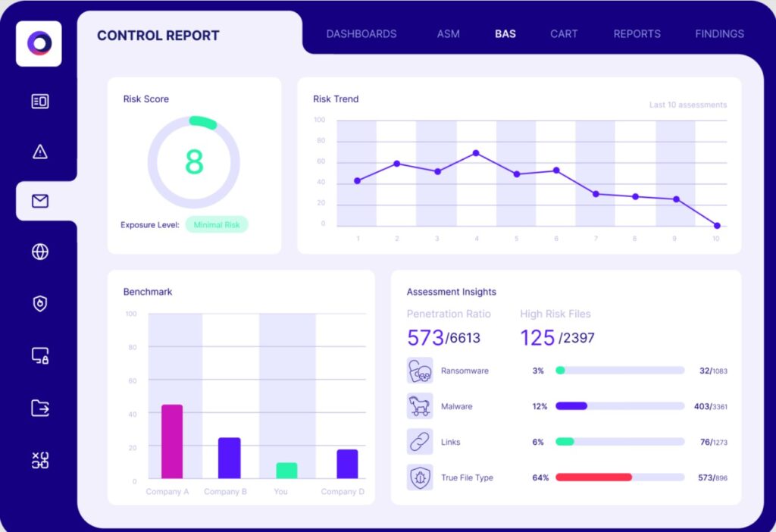This screenshot has height=532, width=776.
Task: Click the bottom attack-chain sidebar icon
Action: coord(40,460)
